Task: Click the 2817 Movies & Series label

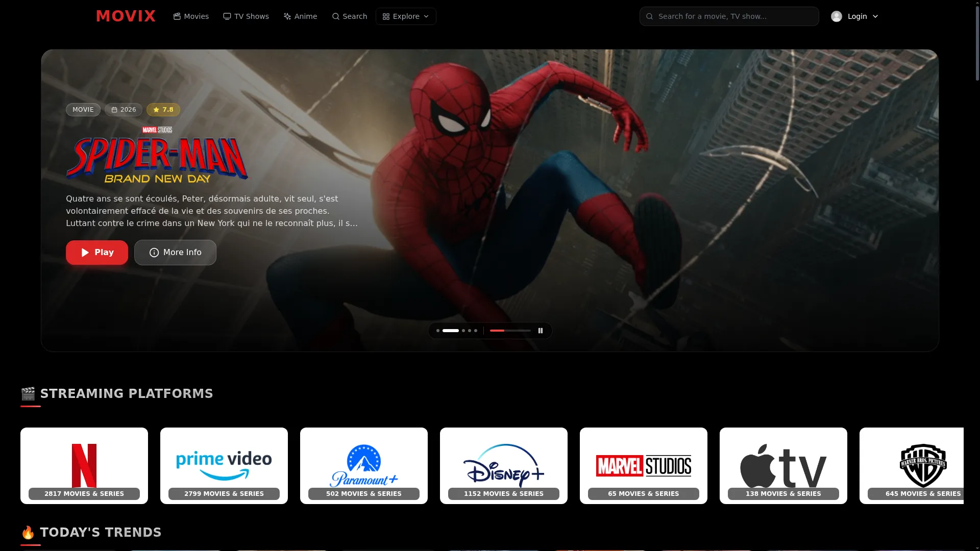Action: pos(84,494)
